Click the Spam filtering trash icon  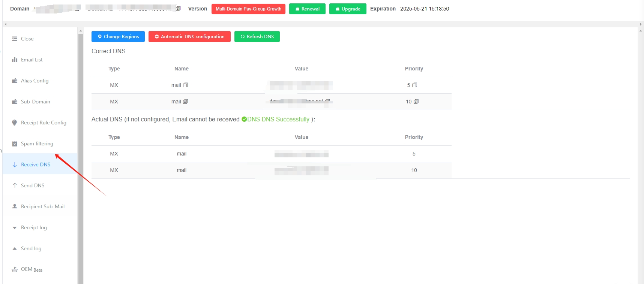click(15, 143)
